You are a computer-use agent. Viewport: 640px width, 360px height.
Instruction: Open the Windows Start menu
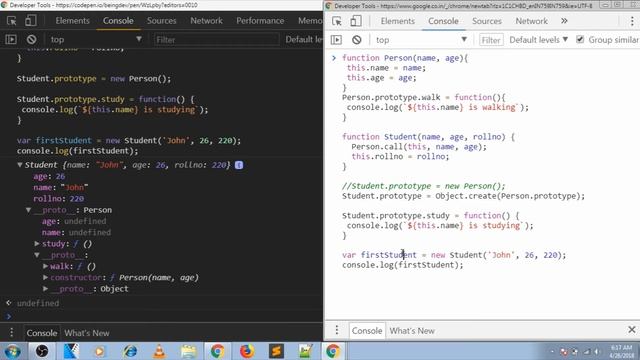tap(12, 351)
